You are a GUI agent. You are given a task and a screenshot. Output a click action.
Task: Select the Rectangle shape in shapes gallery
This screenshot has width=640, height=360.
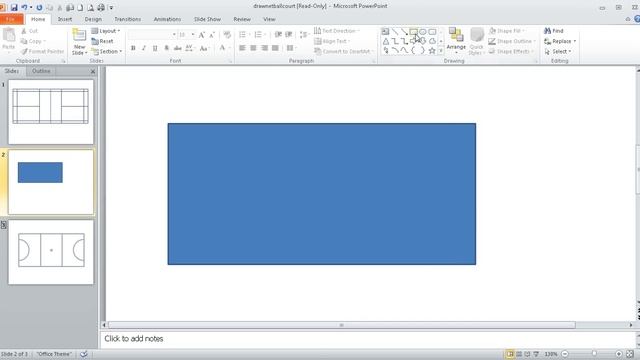pyautogui.click(x=413, y=31)
